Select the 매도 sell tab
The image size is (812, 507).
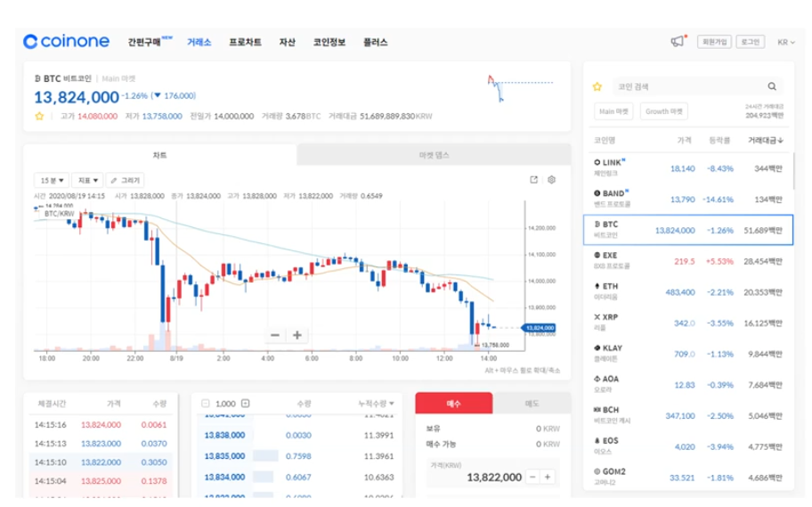(x=532, y=404)
